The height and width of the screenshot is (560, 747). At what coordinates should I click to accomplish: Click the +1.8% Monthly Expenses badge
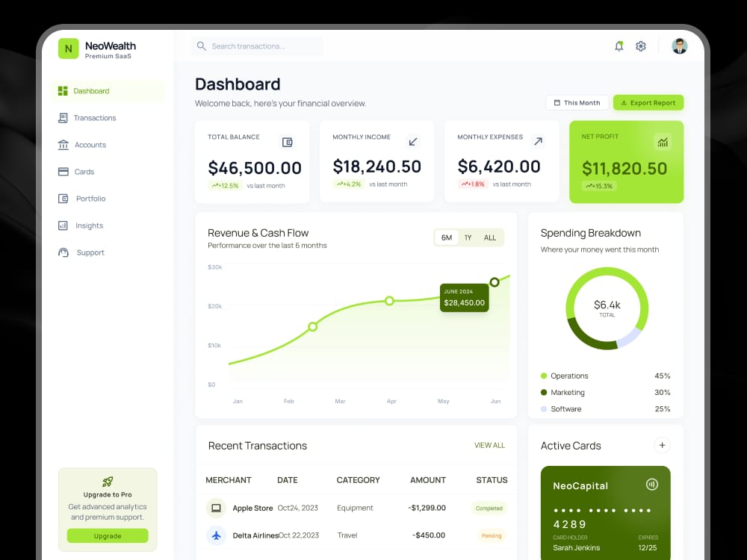pos(472,184)
